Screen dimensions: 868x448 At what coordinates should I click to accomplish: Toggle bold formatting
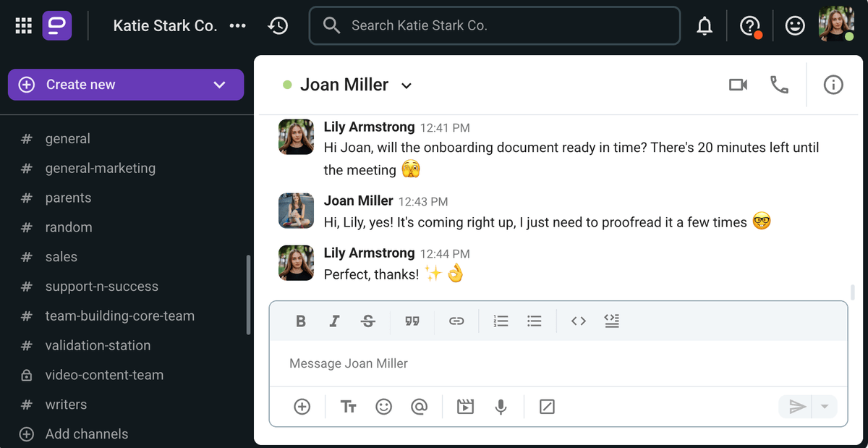click(301, 321)
